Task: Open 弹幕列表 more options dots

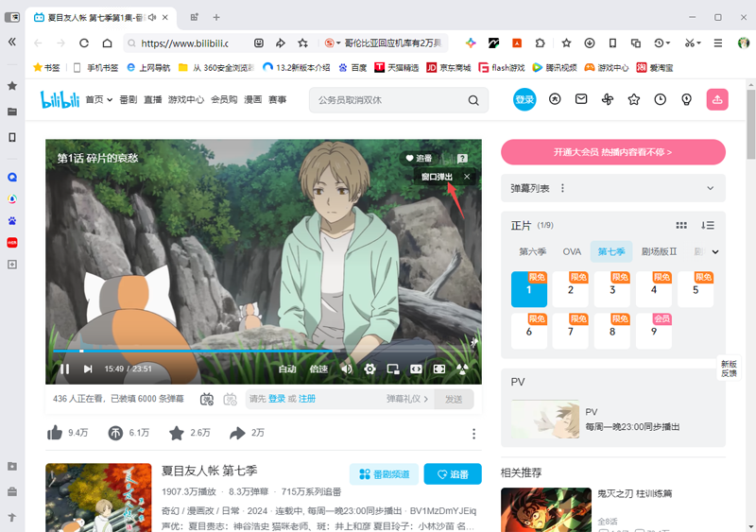Action: tap(562, 188)
